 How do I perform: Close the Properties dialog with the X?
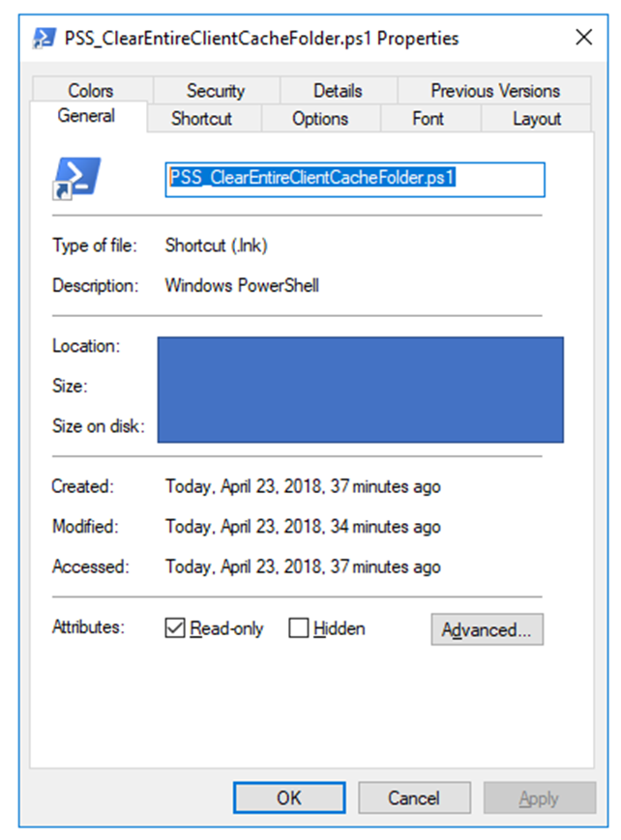pyautogui.click(x=583, y=38)
